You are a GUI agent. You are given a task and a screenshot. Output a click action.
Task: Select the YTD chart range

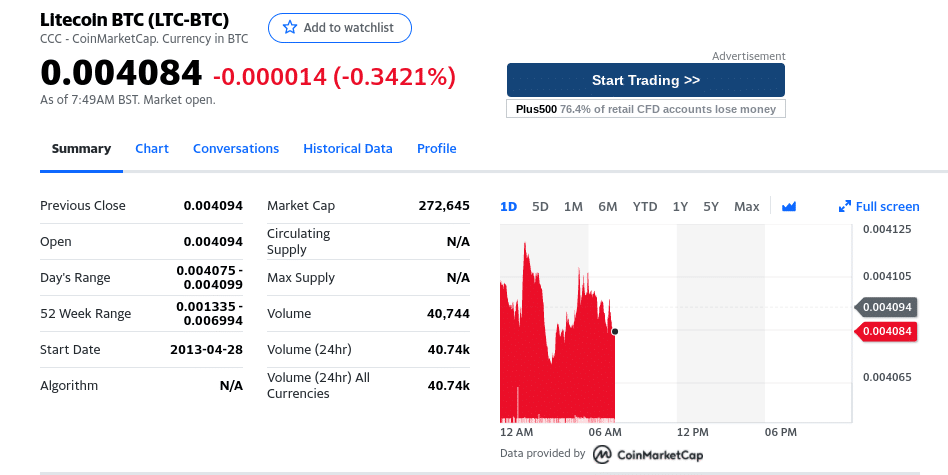(644, 207)
